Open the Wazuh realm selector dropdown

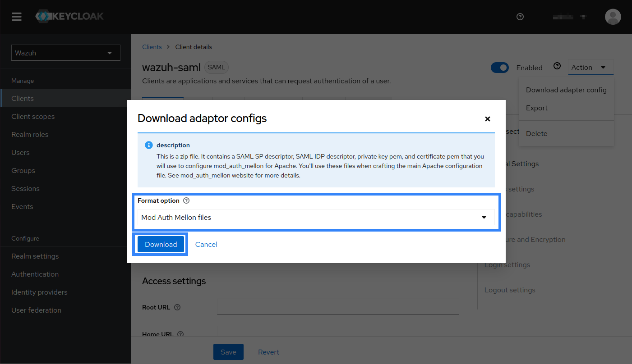click(66, 53)
